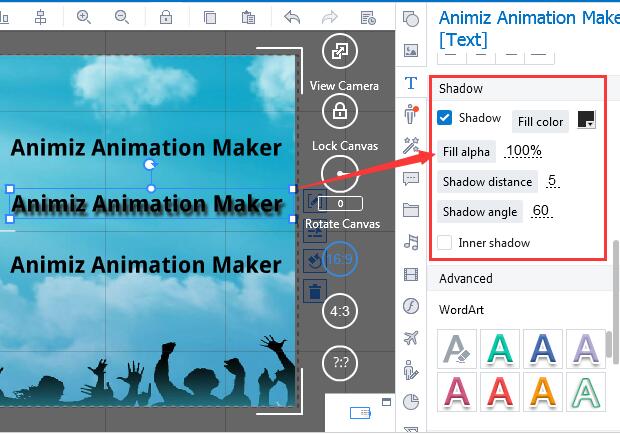Apply the green outline WordArt style
The image size is (620, 434).
point(586,392)
